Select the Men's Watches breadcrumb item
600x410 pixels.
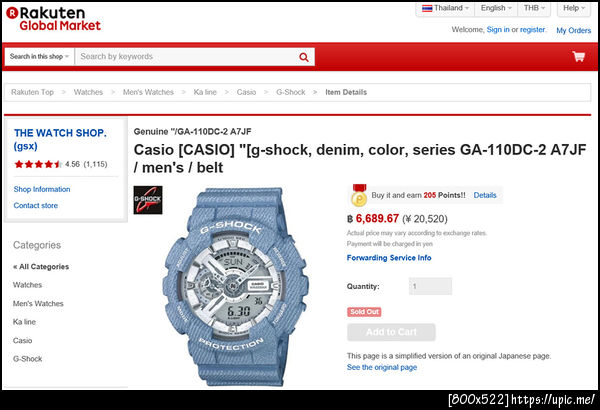pyautogui.click(x=148, y=92)
